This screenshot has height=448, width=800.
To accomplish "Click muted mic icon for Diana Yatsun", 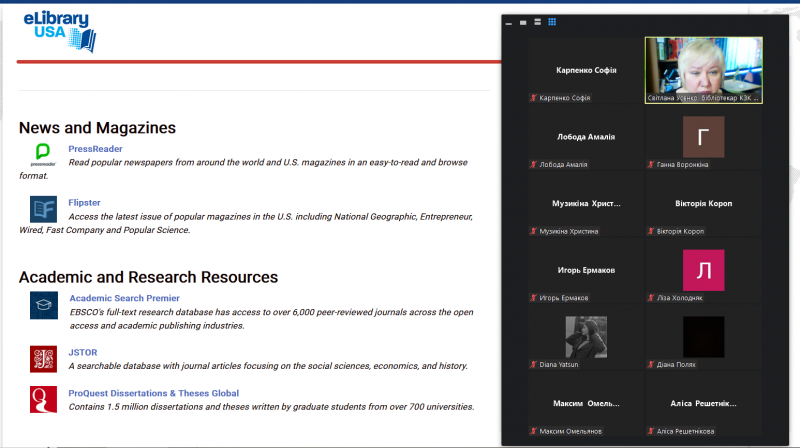I will click(x=534, y=364).
